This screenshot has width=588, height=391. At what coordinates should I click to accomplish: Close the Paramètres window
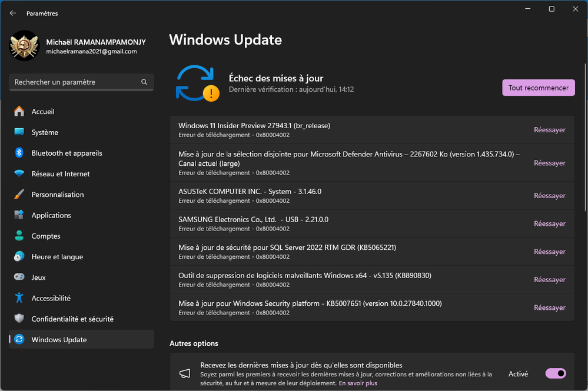click(x=575, y=9)
